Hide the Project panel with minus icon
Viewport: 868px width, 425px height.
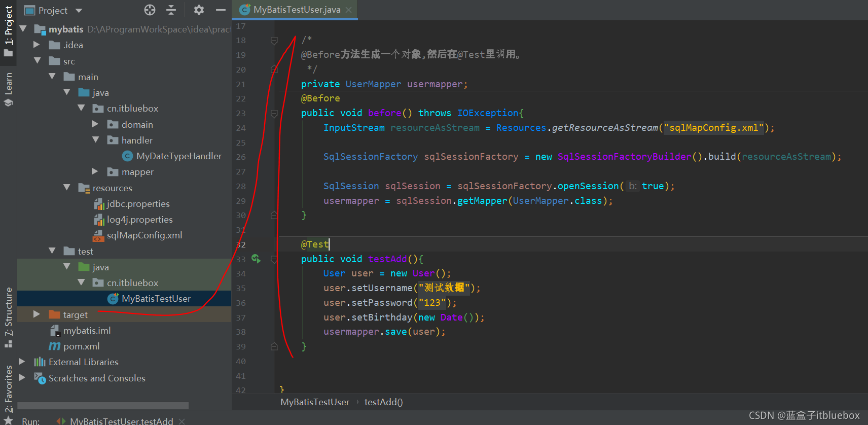pyautogui.click(x=221, y=10)
